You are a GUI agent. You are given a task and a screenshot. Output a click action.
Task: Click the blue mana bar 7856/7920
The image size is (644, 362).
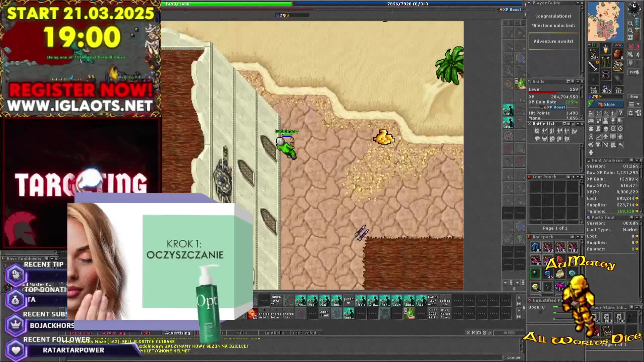tap(408, 4)
